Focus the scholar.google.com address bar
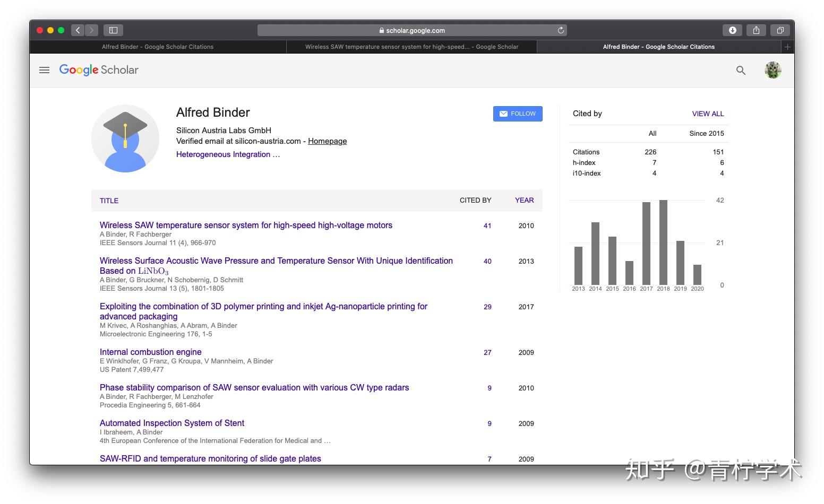This screenshot has height=504, width=824. 412,30
